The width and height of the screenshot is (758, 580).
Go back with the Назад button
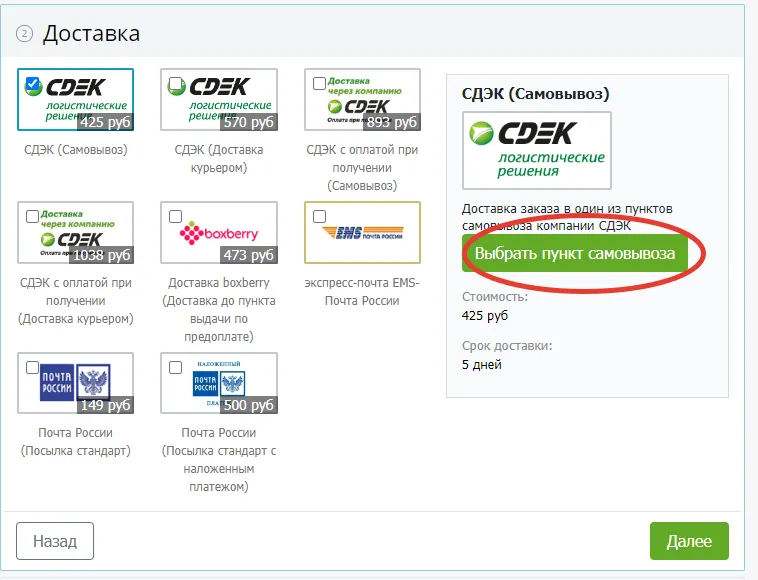pos(55,541)
